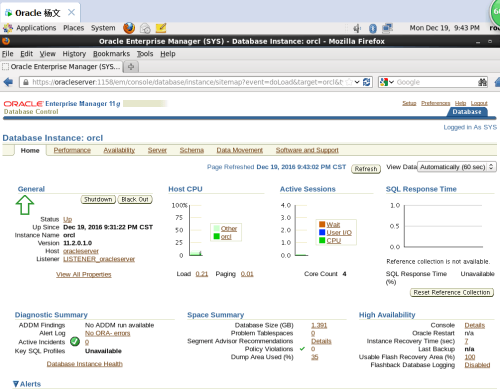
Task: Select the Oracle Enterprise Manager browser tab
Action: click(x=62, y=67)
